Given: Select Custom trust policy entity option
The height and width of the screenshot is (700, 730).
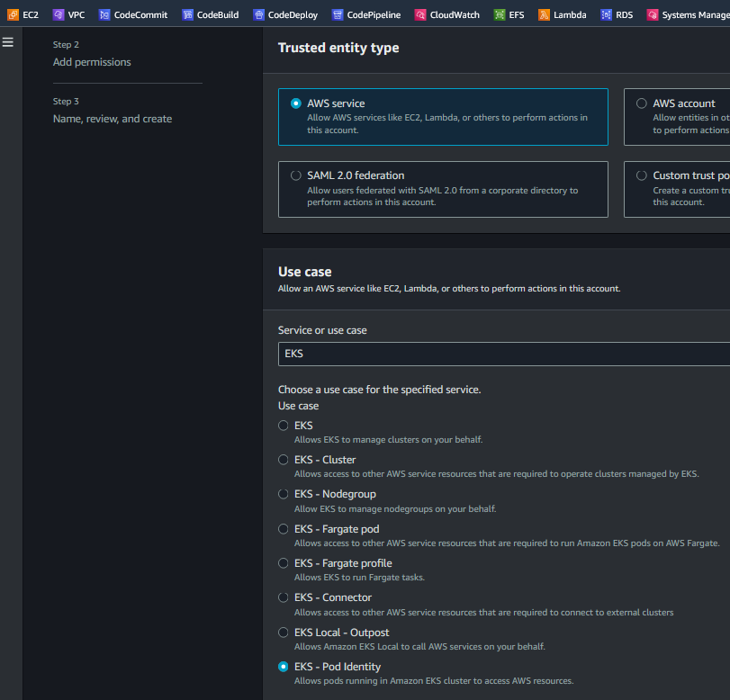Looking at the screenshot, I should coord(642,175).
